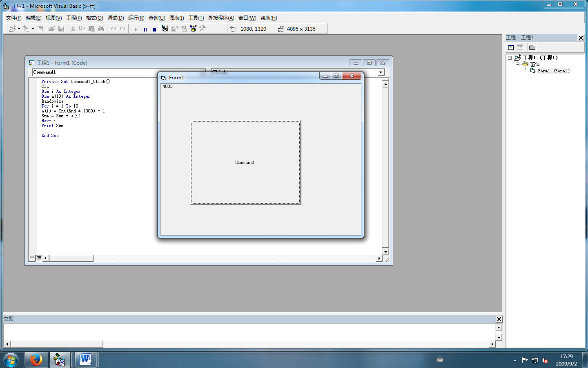Click the Find binoculars icon
This screenshot has height=368, width=588.
pos(101,29)
